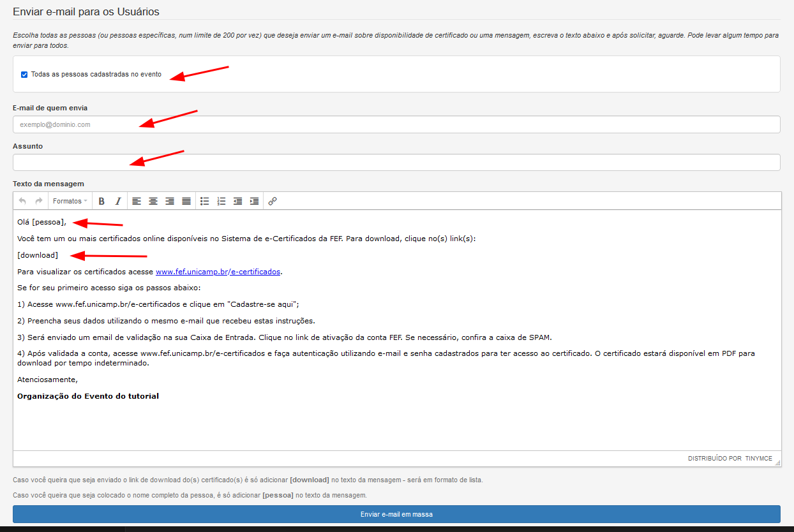Insert a bullet list

pos(205,201)
